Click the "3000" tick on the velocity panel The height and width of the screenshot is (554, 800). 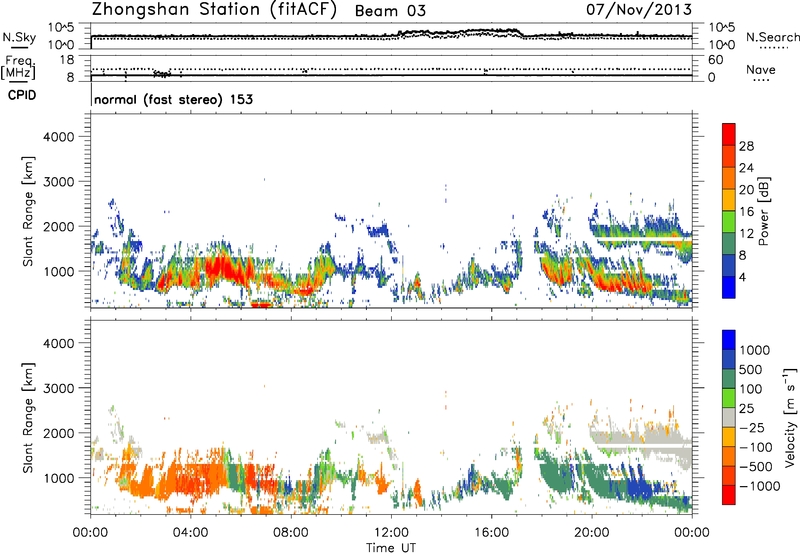[59, 388]
